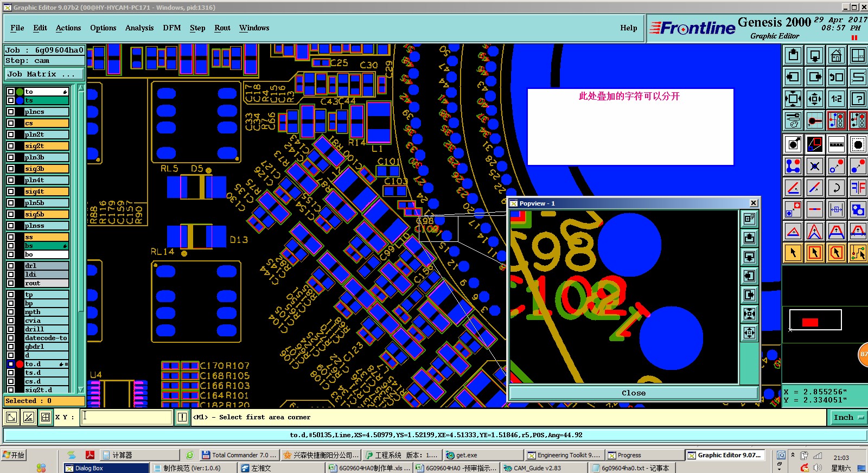This screenshot has width=868, height=473.
Task: Click the blue connected dots add feature icon
Action: pyautogui.click(x=793, y=166)
